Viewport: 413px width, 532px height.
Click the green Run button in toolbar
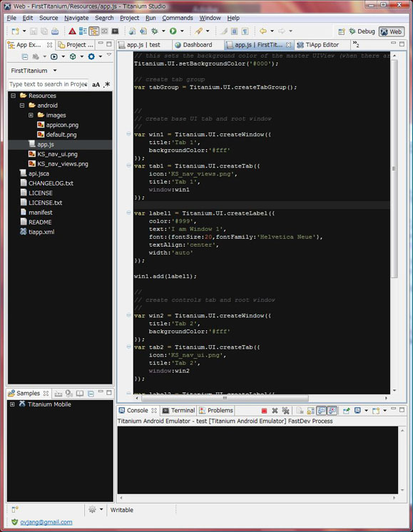173,31
